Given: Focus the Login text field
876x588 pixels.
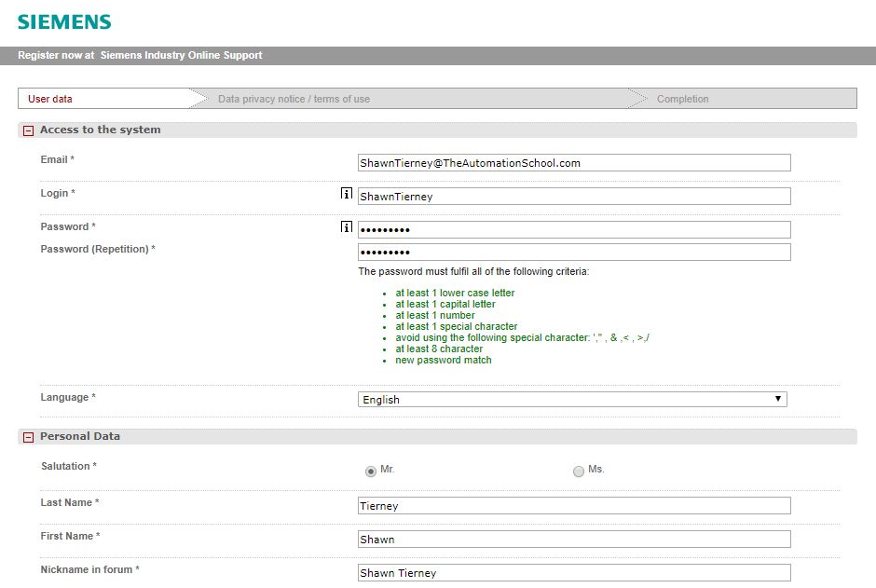Looking at the screenshot, I should click(x=574, y=197).
